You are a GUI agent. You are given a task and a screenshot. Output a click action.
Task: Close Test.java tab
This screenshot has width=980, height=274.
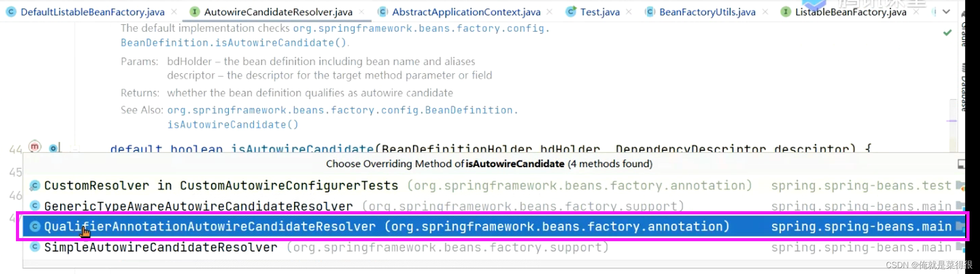click(x=629, y=12)
